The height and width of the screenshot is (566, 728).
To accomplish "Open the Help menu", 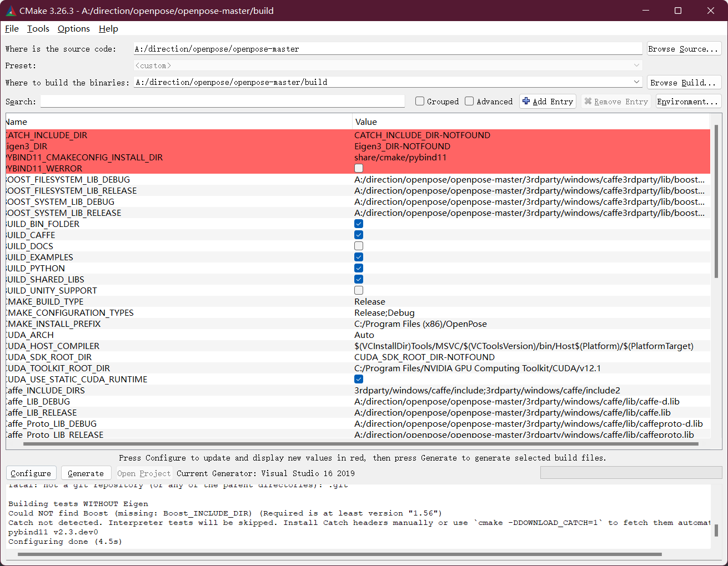I will coord(108,29).
